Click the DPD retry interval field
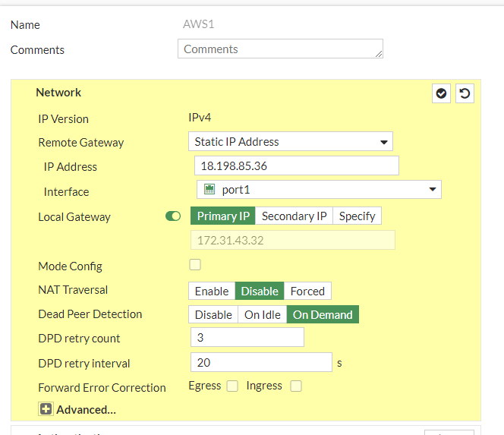This screenshot has width=504, height=435. (x=261, y=362)
